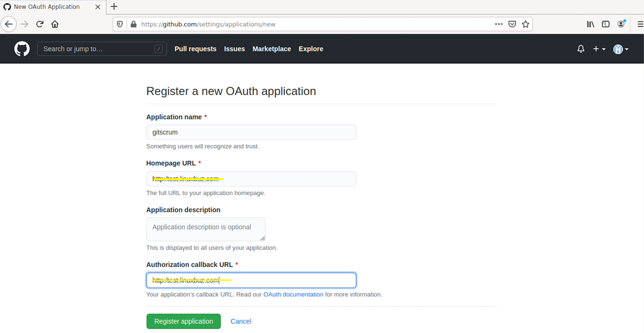Click the Application description label
The width and height of the screenshot is (644, 333).
coord(183,210)
